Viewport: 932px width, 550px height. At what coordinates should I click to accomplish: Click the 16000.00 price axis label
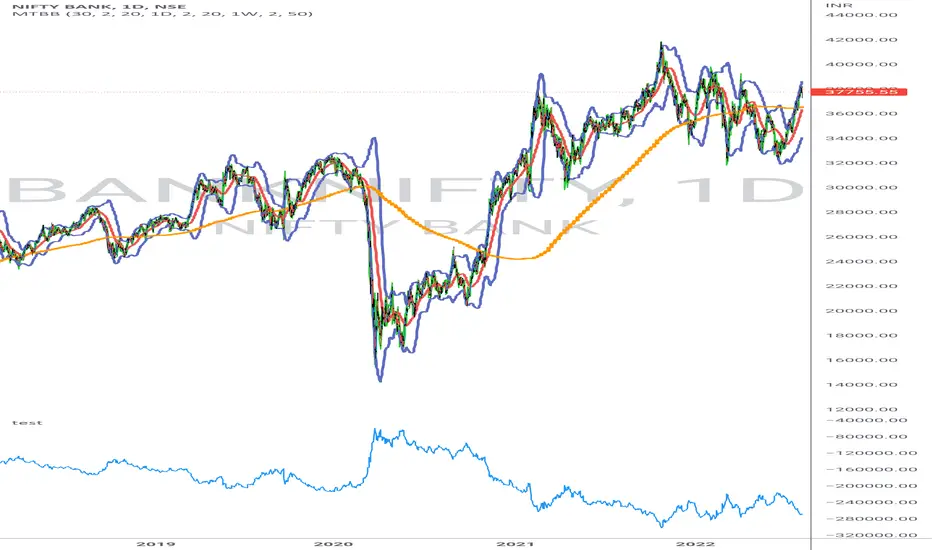click(862, 360)
